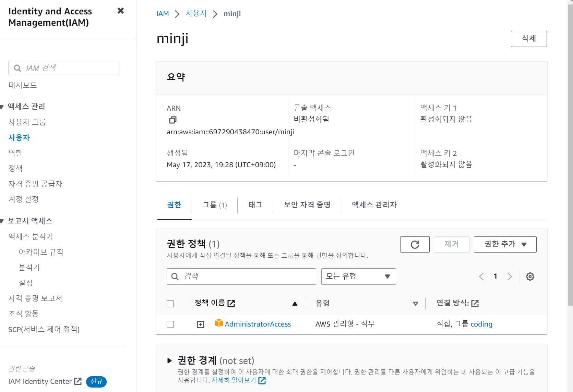Switch to the 액세스 관리자 tab

click(x=374, y=205)
